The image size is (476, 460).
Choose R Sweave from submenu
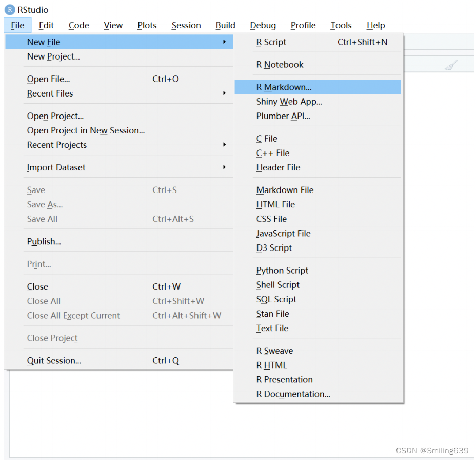click(318, 351)
